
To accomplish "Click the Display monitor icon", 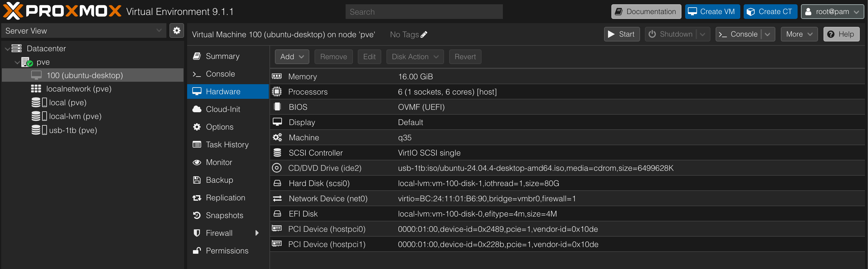I will (x=277, y=122).
